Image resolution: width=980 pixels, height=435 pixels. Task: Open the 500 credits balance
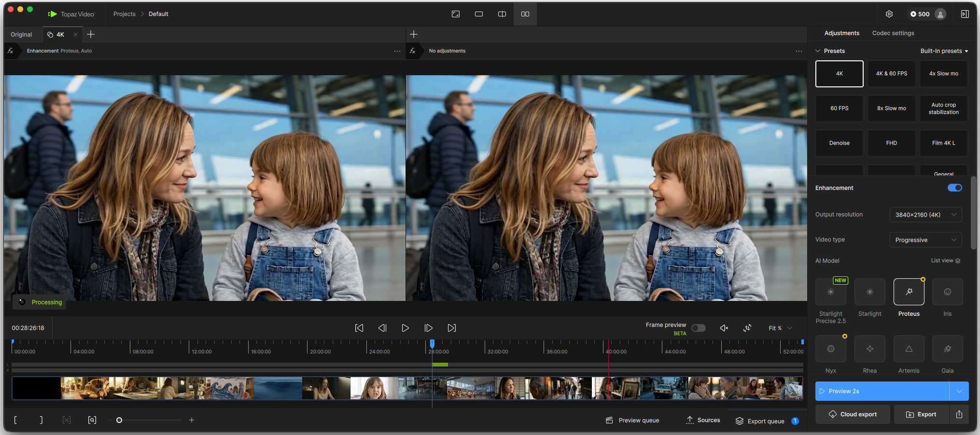point(920,14)
